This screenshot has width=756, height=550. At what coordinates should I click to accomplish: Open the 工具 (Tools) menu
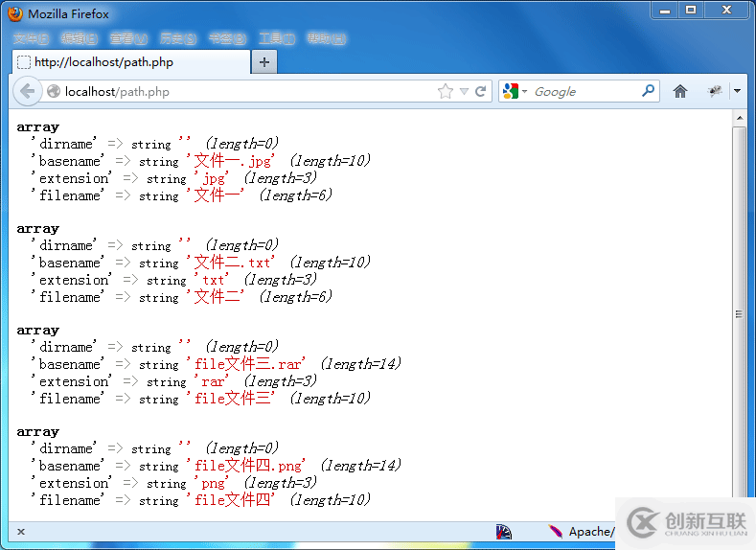(276, 38)
